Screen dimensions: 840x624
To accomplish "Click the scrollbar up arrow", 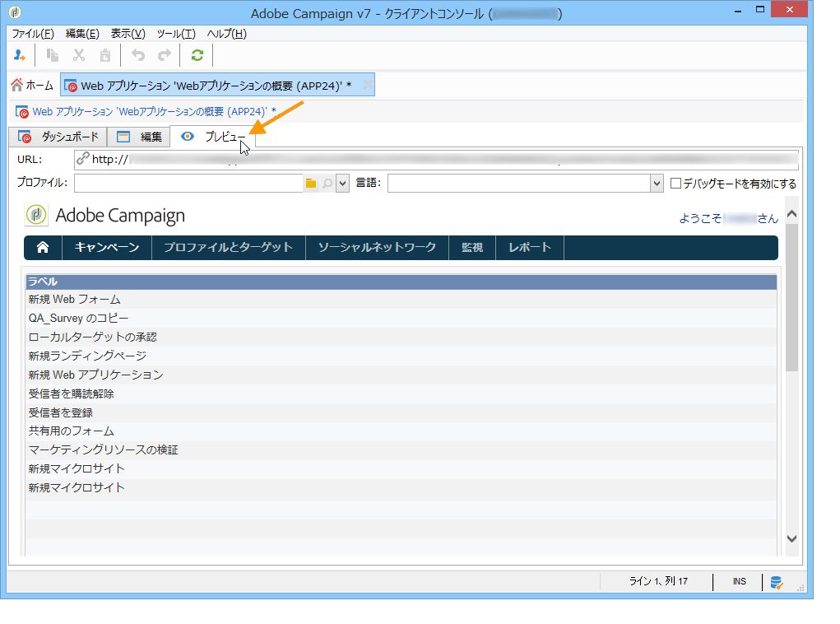I will click(x=791, y=214).
